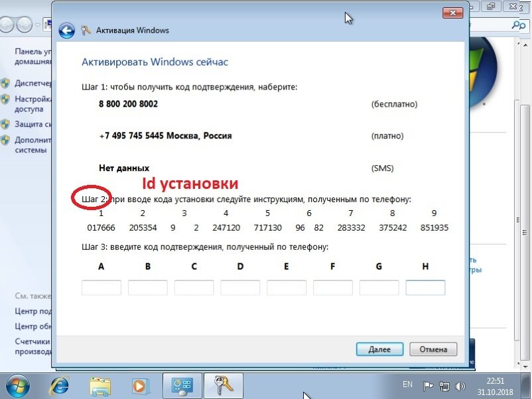Open Центр поддержки link in See also

33,311
